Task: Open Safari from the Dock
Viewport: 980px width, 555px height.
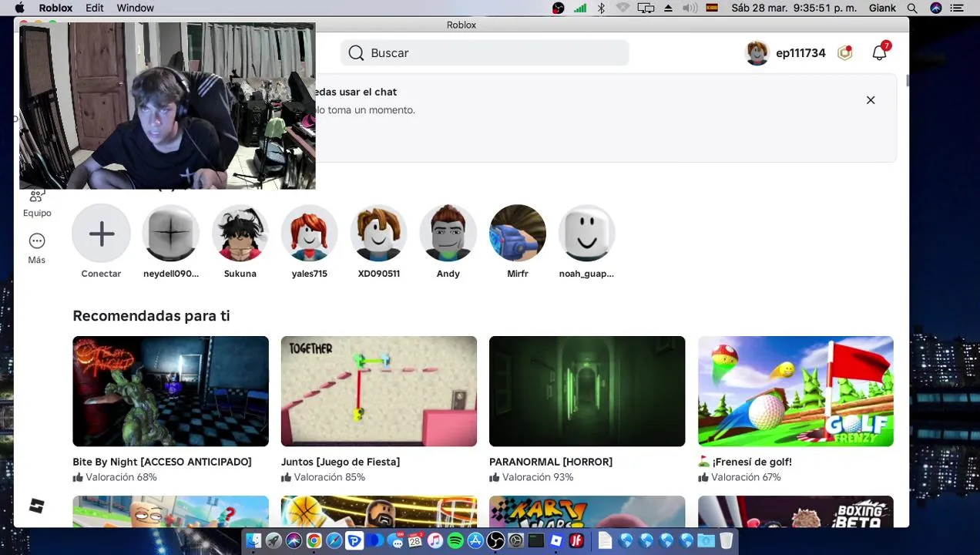Action: click(x=334, y=540)
